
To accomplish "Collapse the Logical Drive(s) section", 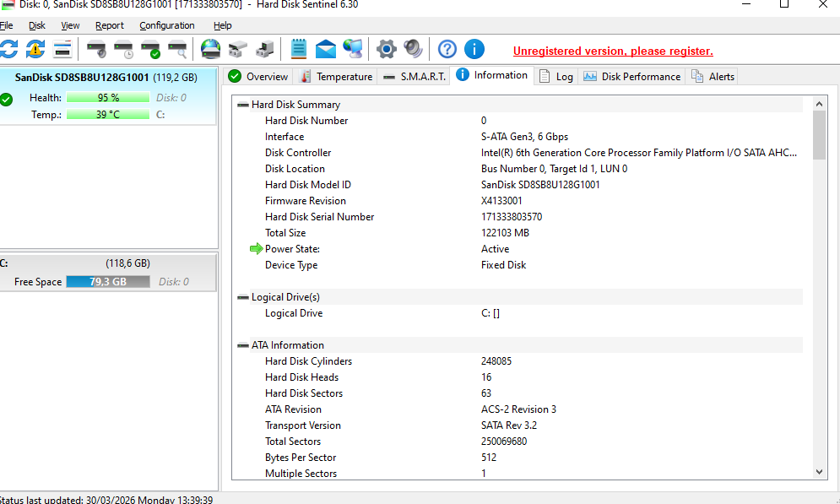I will 243,297.
